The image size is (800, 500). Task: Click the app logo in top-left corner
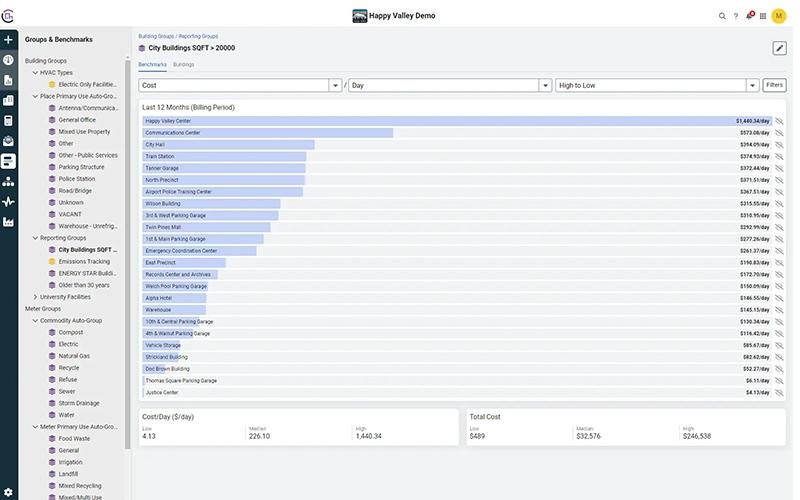tap(7, 16)
